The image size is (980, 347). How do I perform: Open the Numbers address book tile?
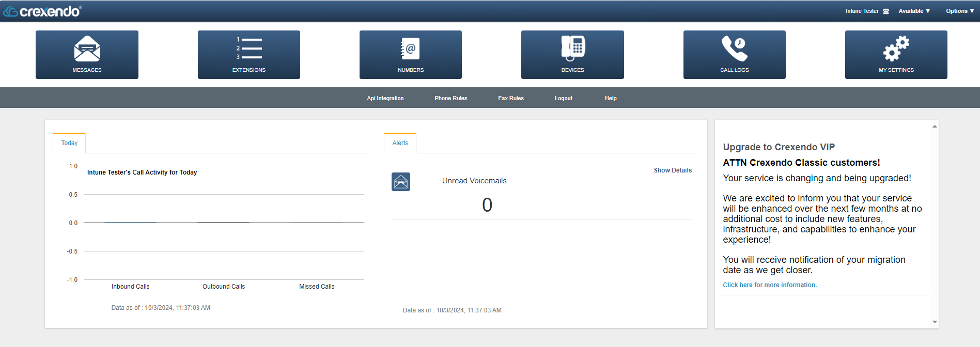tap(411, 55)
